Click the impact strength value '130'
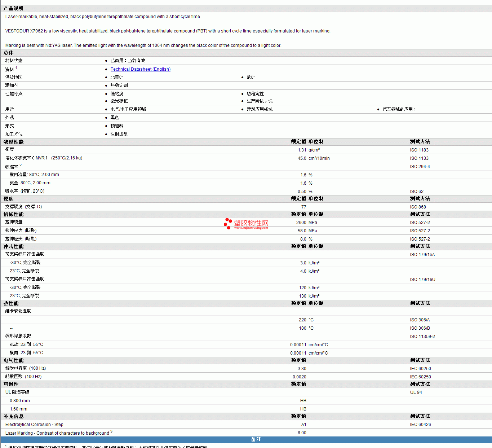492x448 pixels. pos(303,296)
